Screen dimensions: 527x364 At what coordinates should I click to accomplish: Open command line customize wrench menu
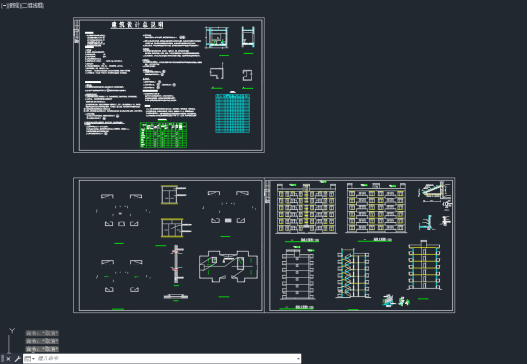(17, 359)
